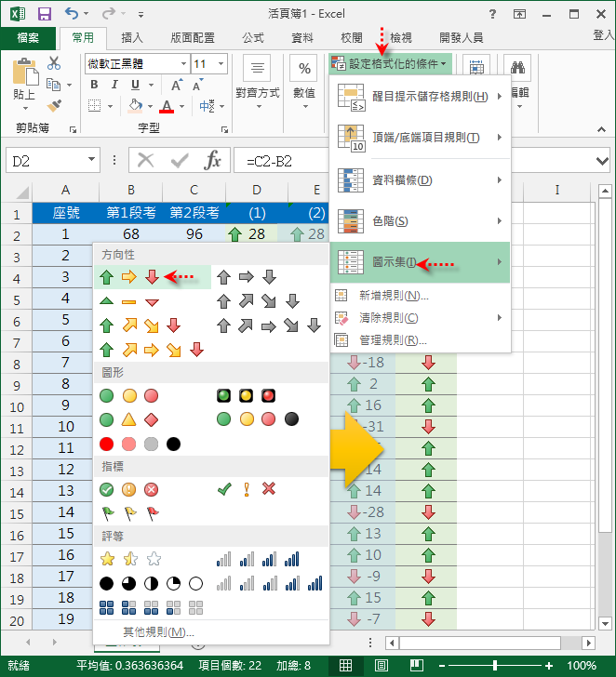Click the Decrease font size icon
Image resolution: width=616 pixels, height=677 pixels.
(197, 85)
